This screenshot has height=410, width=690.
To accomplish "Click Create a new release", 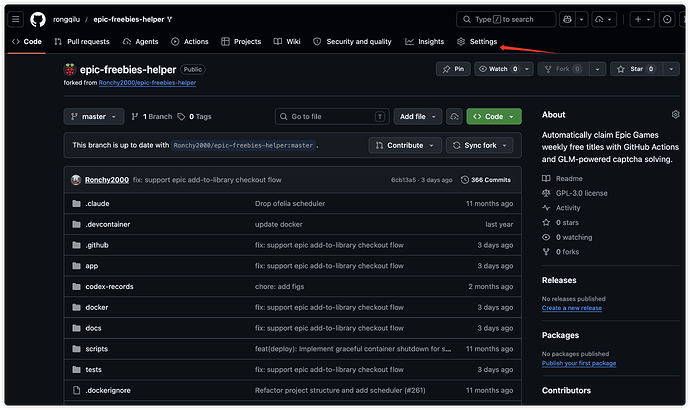I will click(x=572, y=308).
